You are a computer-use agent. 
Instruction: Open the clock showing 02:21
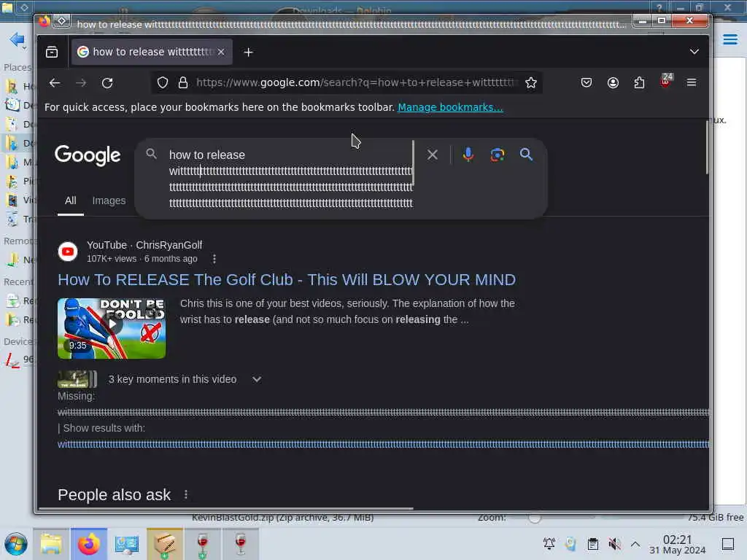678,545
